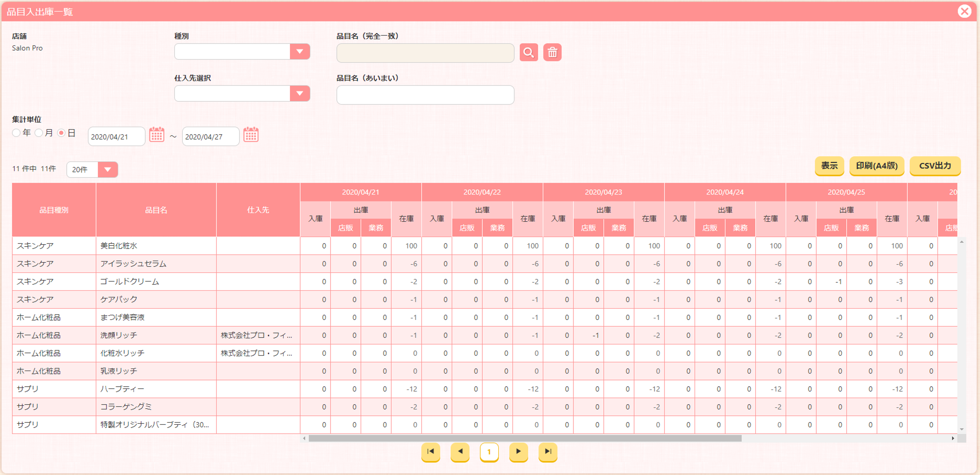The width and height of the screenshot is (980, 475).
Task: Focus the 品目名（あいまい） input field
Action: pos(425,95)
